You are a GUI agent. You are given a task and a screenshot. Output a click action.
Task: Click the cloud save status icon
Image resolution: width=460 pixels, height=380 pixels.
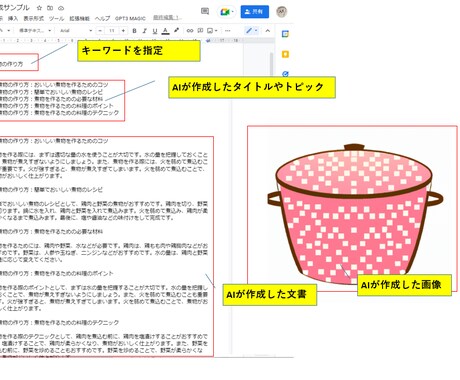click(x=61, y=8)
